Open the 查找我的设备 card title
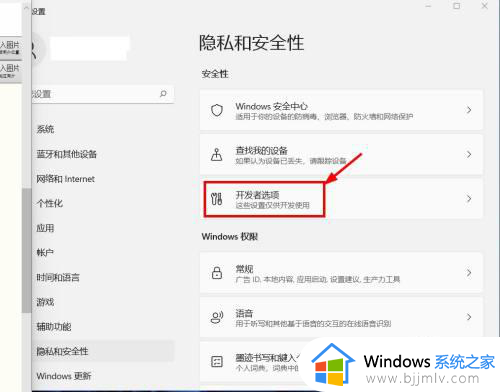The width and height of the screenshot is (500, 392). click(261, 151)
